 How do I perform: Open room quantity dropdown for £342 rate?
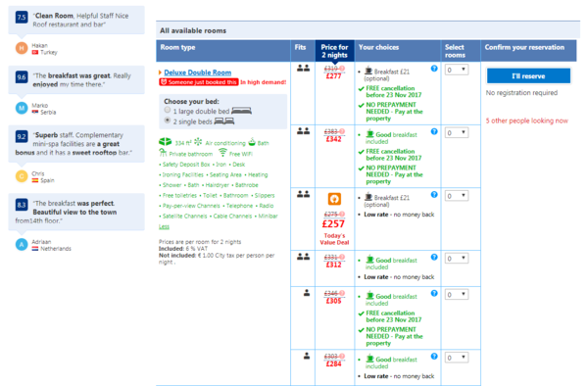(x=457, y=132)
